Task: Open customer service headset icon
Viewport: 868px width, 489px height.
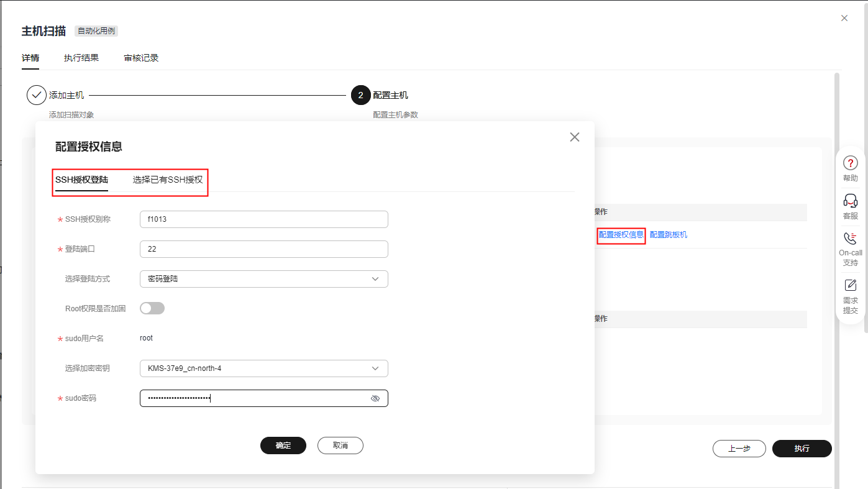Action: coord(850,201)
